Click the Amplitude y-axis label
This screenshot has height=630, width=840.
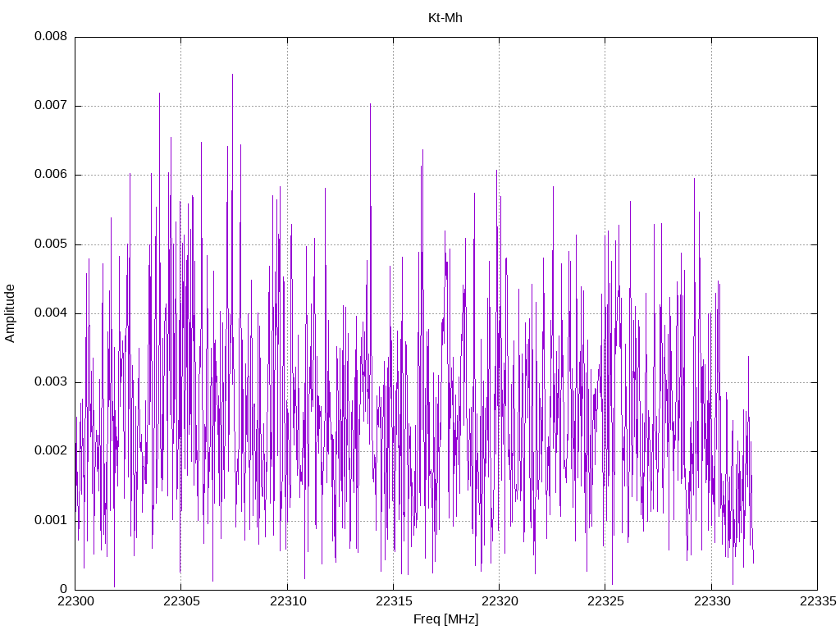pos(10,313)
